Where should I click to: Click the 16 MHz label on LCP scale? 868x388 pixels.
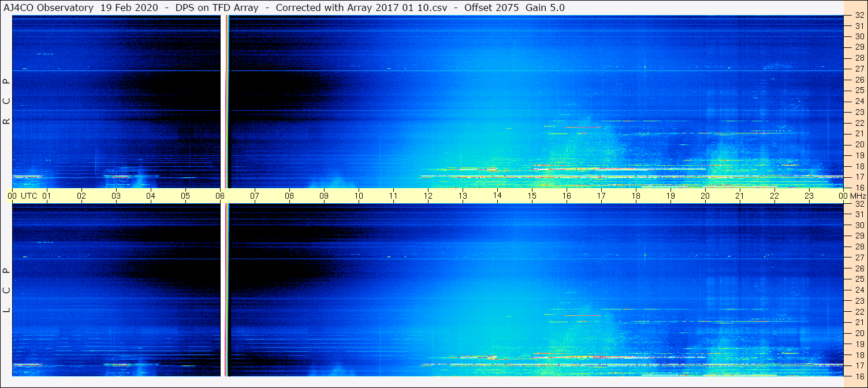(x=859, y=376)
